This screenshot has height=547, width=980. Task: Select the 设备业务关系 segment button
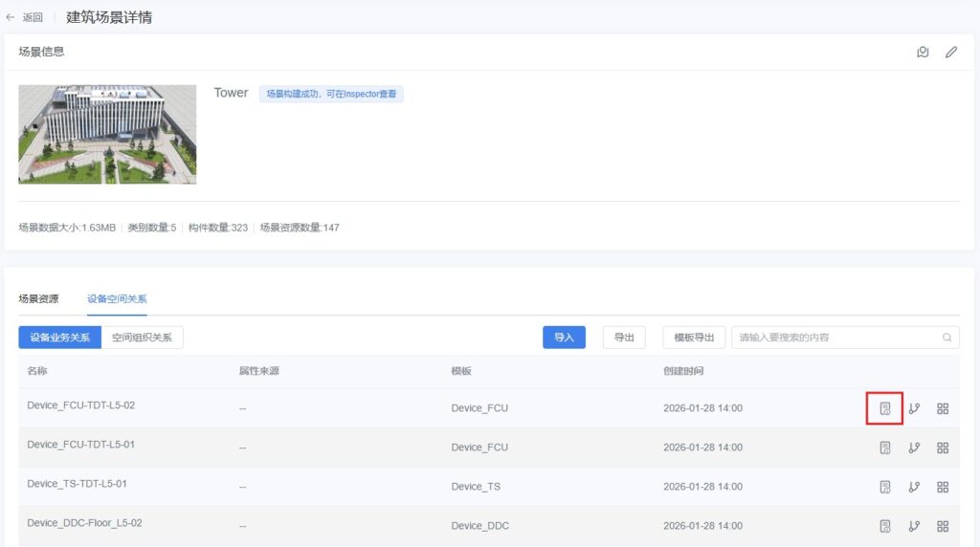point(59,338)
